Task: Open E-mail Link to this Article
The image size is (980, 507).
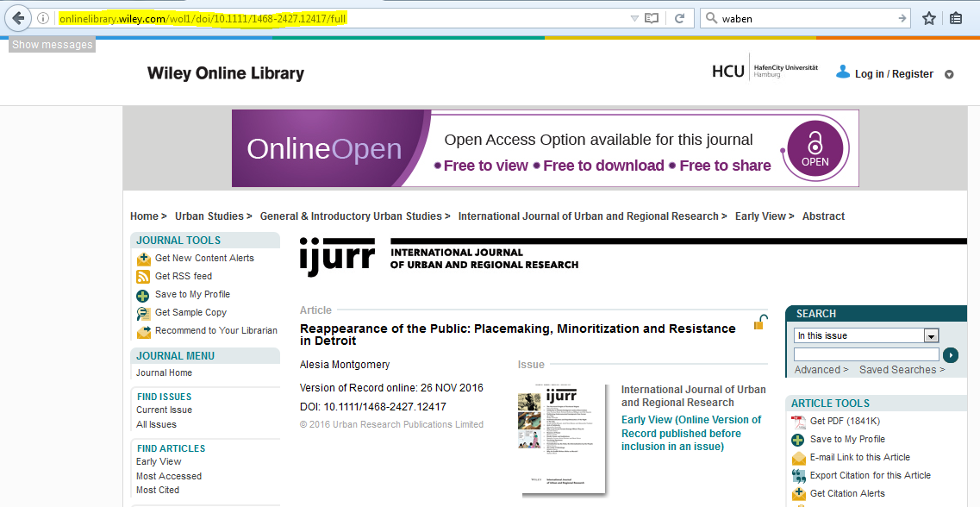Action: [x=860, y=458]
